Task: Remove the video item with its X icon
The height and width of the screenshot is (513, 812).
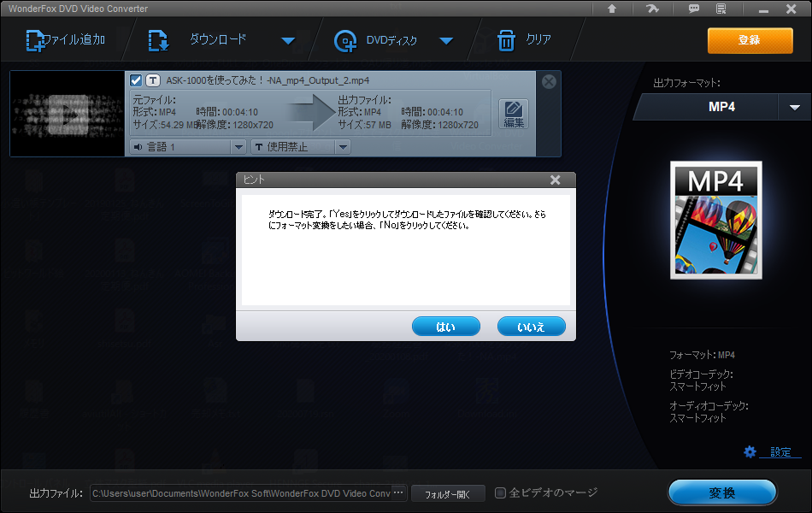Action: pos(549,81)
